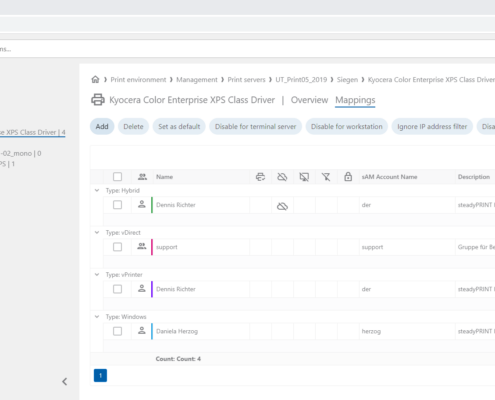Click the Count: 4 footer text
495x400 pixels.
coord(178,359)
